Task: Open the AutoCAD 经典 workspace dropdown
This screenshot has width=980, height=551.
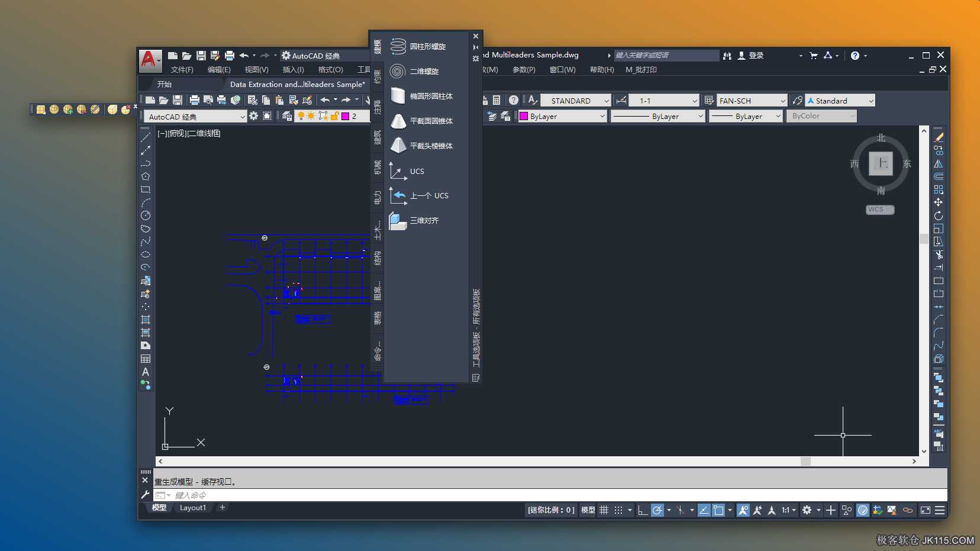Action: tap(196, 117)
